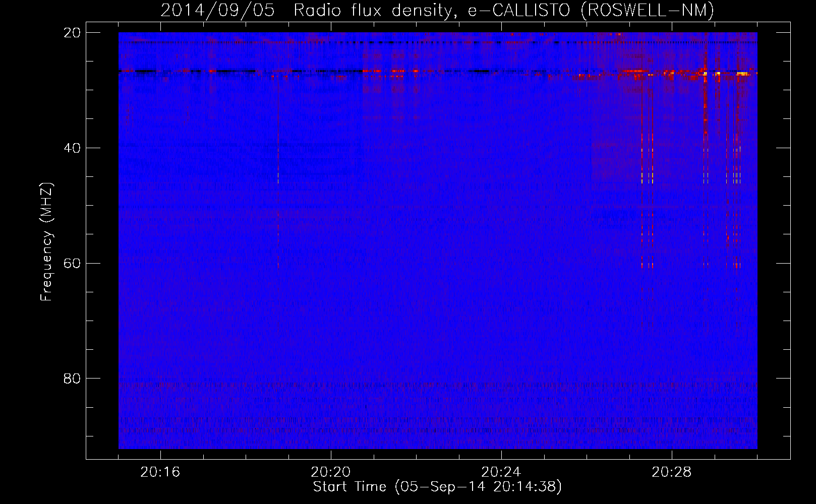The image size is (816, 504).
Task: Select the 20:20 time tick label
Action: pyautogui.click(x=331, y=472)
